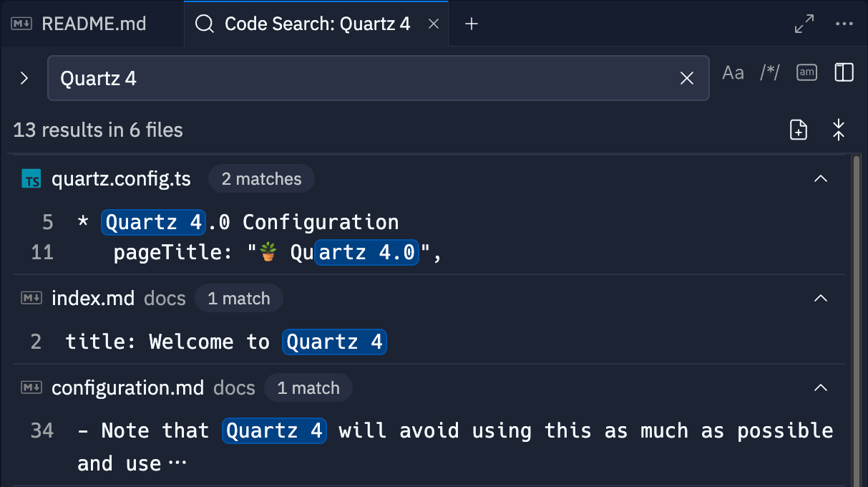This screenshot has width=868, height=487.
Task: Create a new file from search results
Action: (x=798, y=130)
